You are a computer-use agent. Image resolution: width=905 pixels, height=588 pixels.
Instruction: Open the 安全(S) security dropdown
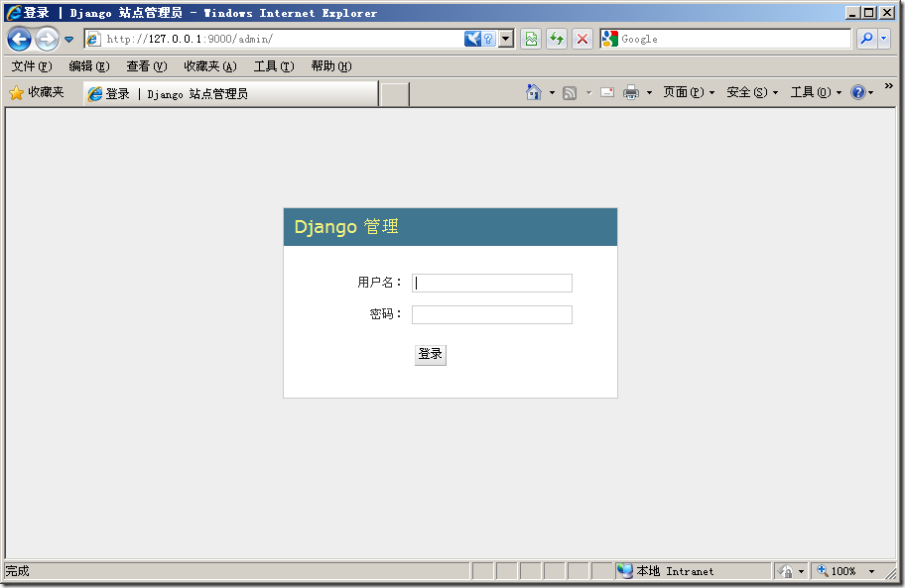coord(774,91)
